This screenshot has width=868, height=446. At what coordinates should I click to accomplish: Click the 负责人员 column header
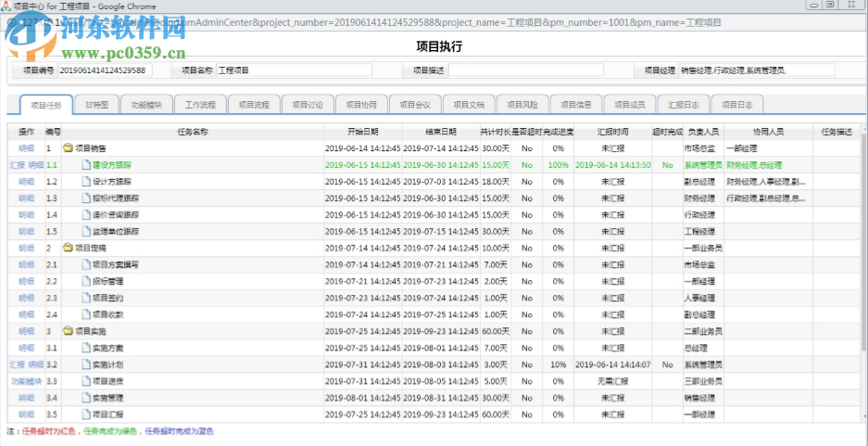704,132
